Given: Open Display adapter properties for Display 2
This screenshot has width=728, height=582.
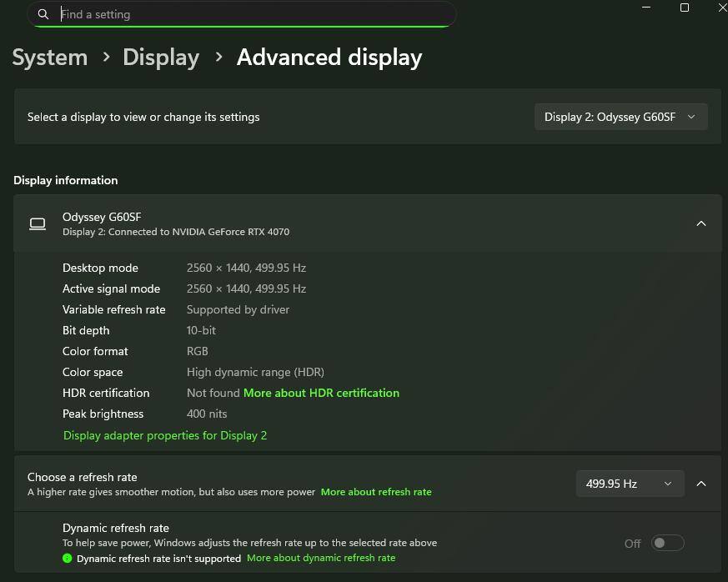Looking at the screenshot, I should (x=165, y=435).
